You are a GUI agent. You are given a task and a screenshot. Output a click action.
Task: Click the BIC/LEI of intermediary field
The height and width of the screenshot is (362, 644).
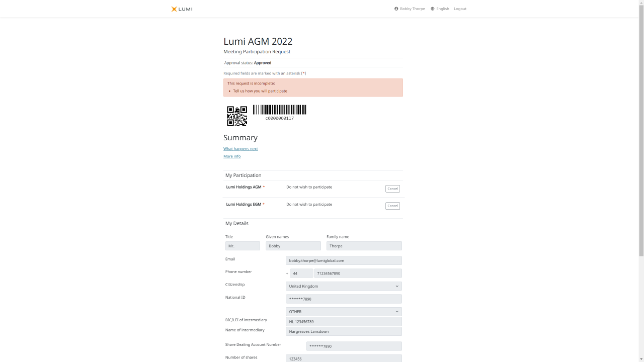[x=344, y=321]
